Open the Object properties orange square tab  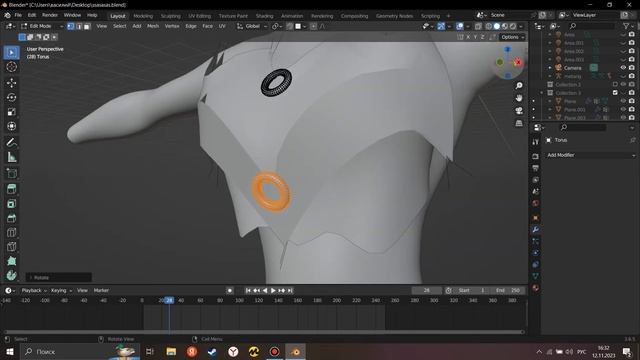point(536,218)
